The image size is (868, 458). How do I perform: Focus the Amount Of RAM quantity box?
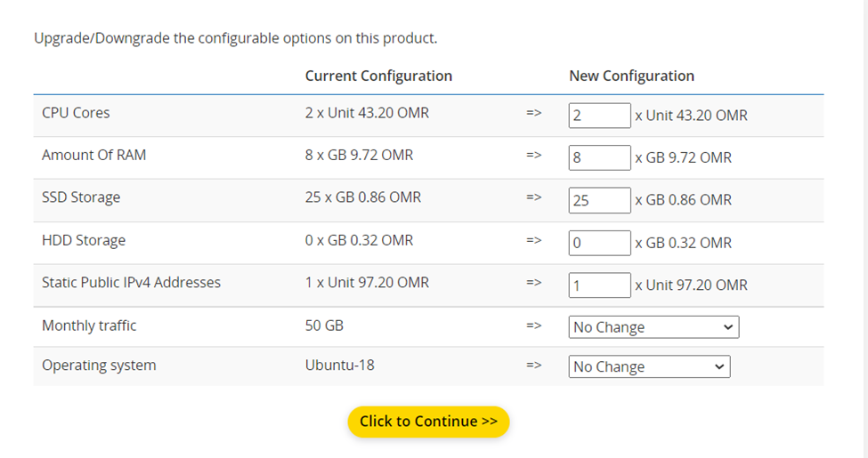click(599, 157)
